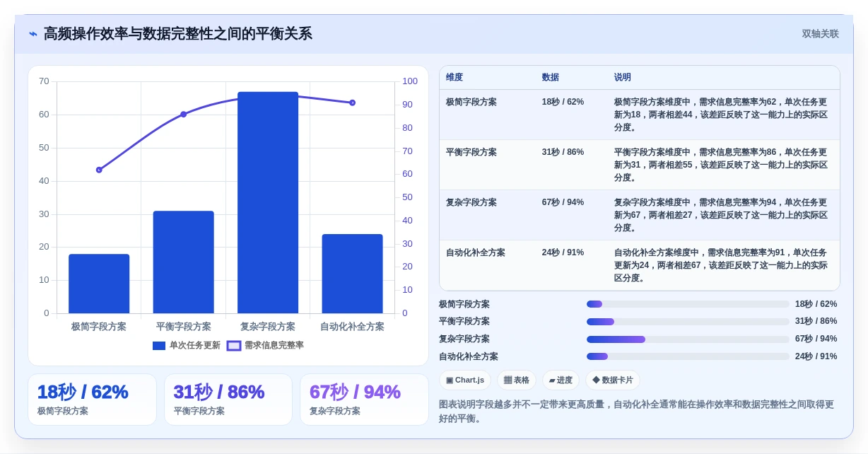Click the 复杂字段方案 bar in the chart
The image size is (868, 454).
tap(268, 202)
